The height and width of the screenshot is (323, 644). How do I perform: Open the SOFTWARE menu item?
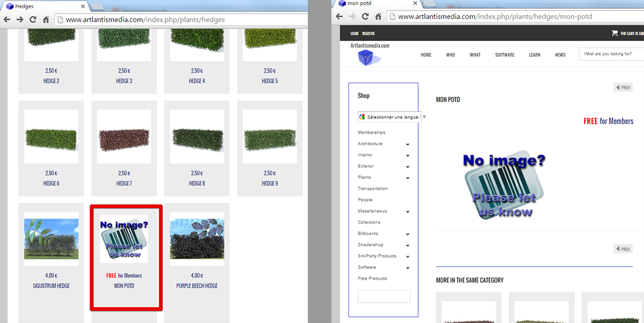(505, 55)
